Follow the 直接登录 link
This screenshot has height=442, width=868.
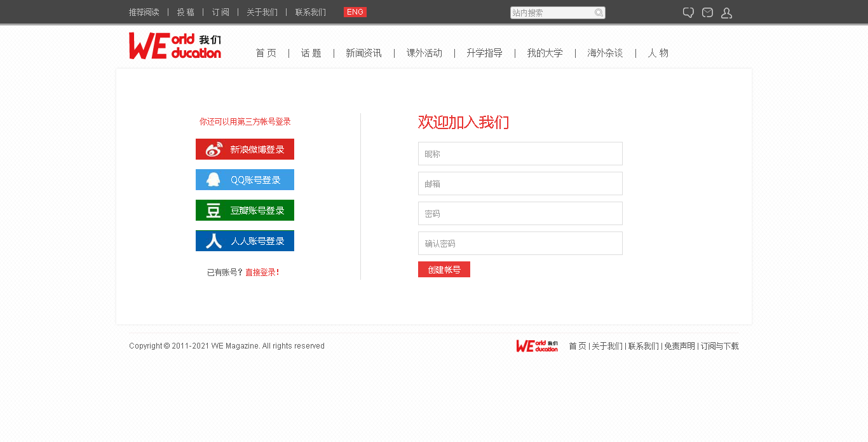pyautogui.click(x=261, y=273)
